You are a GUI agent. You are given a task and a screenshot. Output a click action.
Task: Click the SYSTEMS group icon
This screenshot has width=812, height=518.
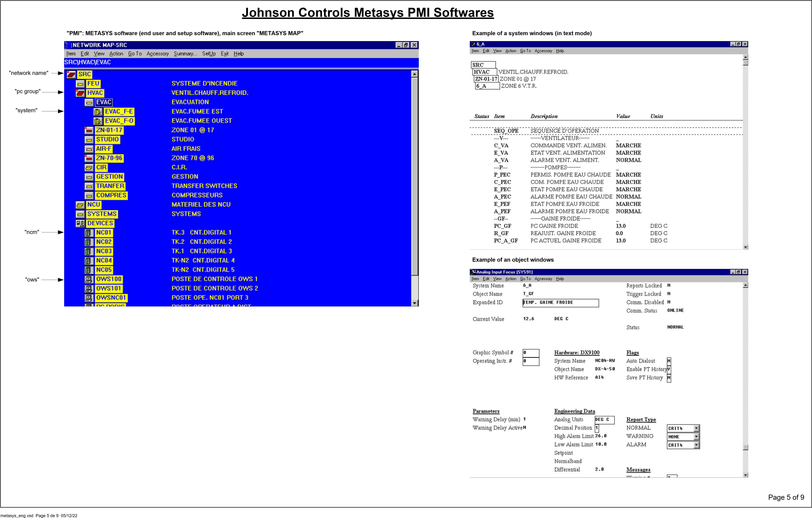click(80, 214)
